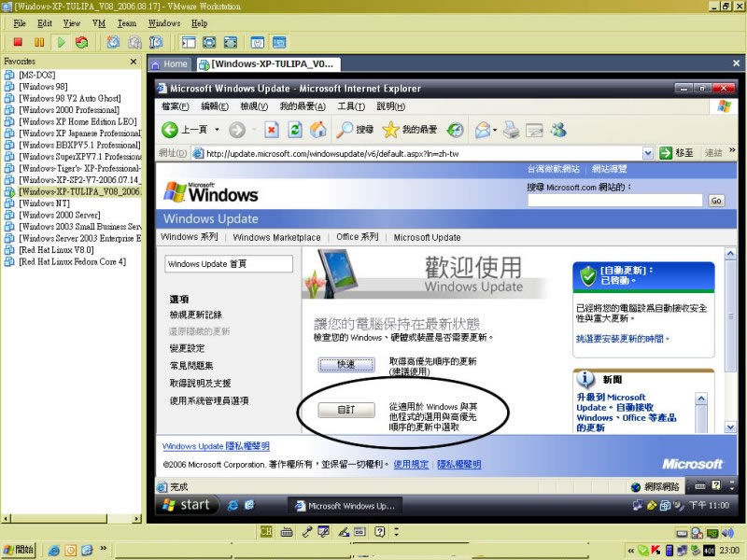The width and height of the screenshot is (747, 560).
Task: Click the guest XP start button
Action: point(186,505)
